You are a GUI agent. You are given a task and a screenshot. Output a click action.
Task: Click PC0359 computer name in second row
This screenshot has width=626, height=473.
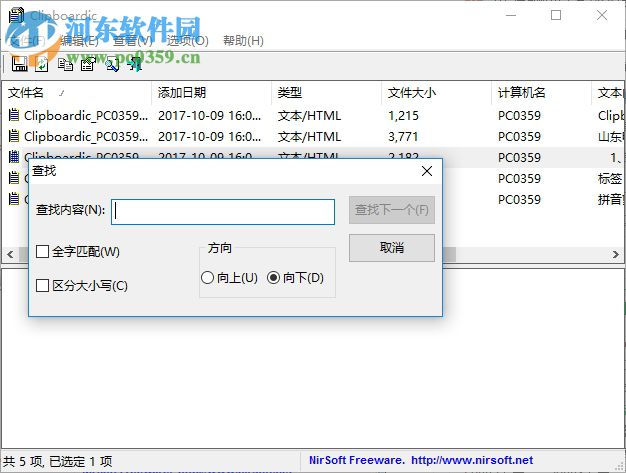click(519, 137)
